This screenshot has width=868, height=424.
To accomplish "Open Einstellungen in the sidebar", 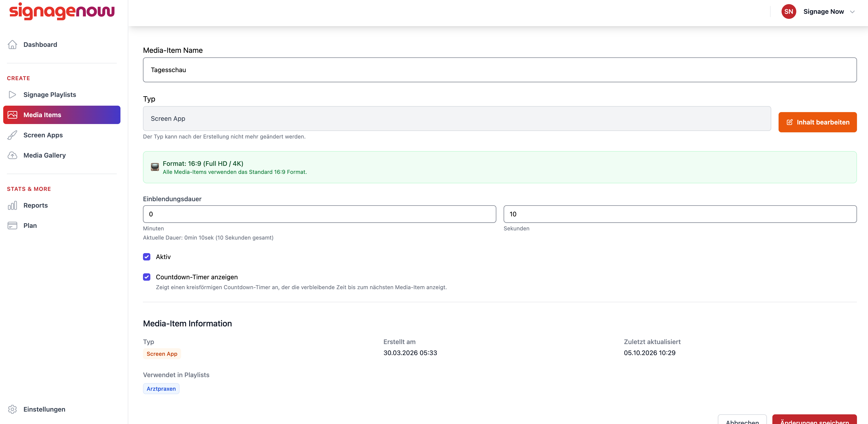I will click(62, 409).
